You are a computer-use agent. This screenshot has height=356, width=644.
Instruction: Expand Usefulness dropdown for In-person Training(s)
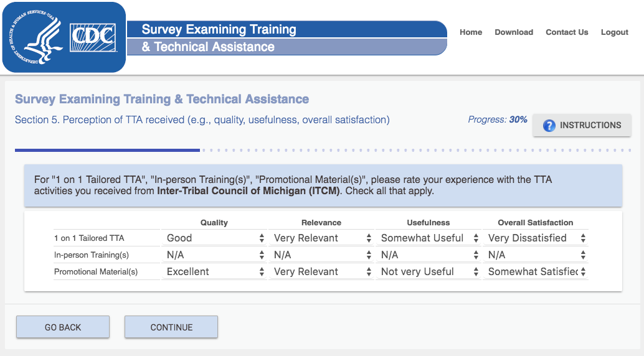point(430,255)
